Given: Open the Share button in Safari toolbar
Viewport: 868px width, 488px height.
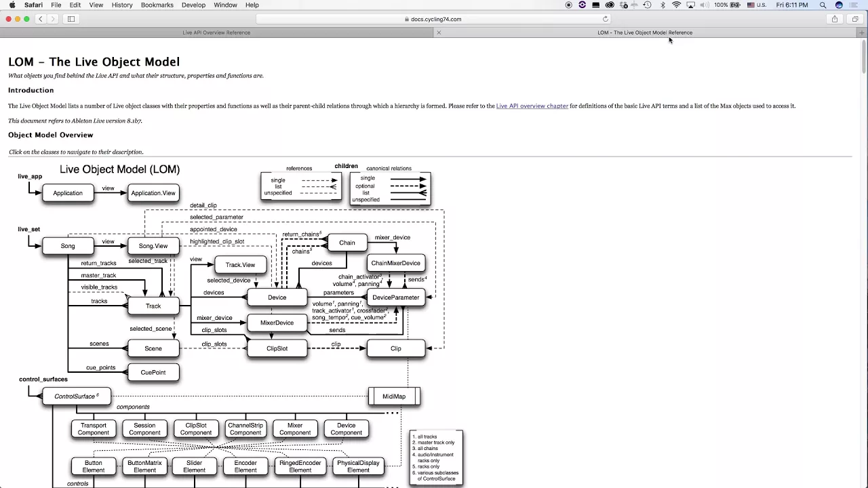Looking at the screenshot, I should 835,19.
